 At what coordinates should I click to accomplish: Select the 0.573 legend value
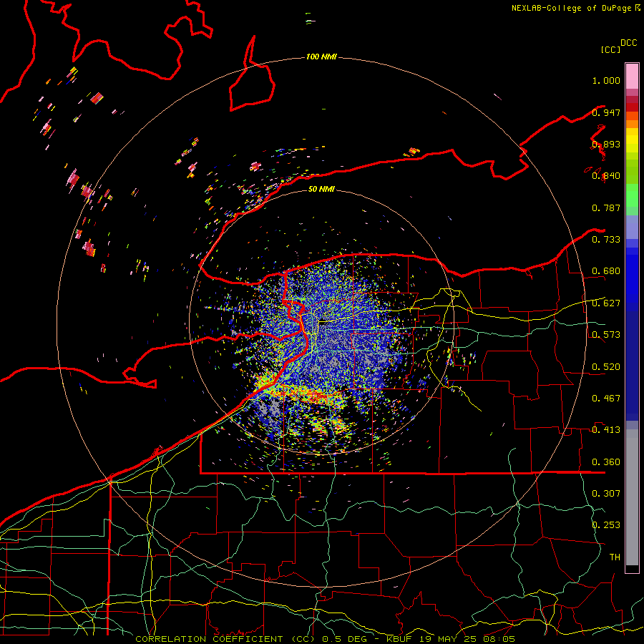click(x=606, y=335)
